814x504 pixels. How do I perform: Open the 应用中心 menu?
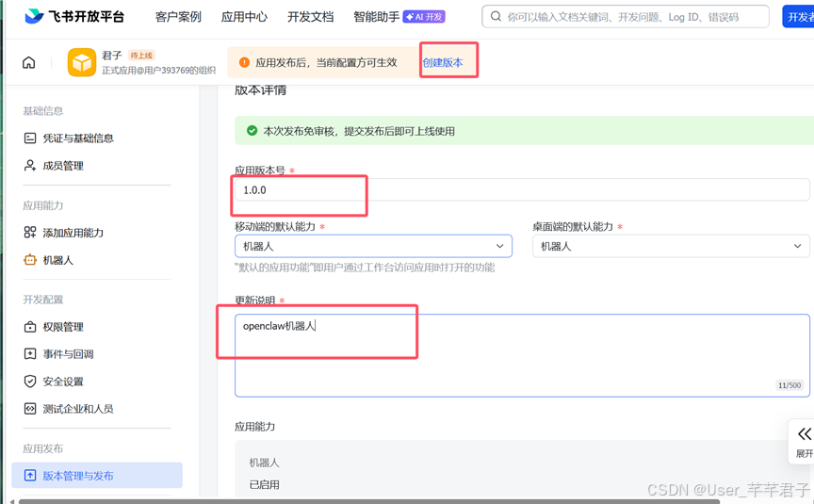[x=244, y=17]
